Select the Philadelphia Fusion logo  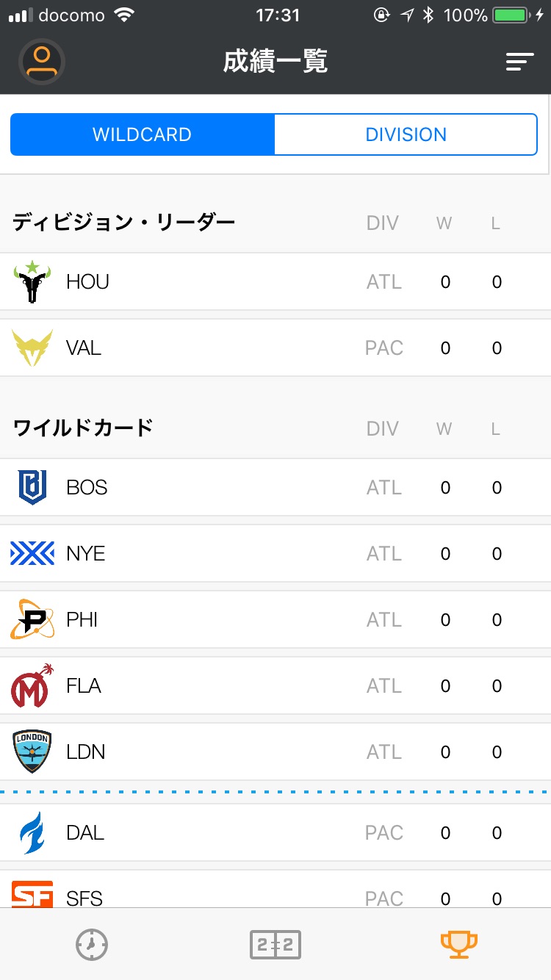click(x=32, y=619)
